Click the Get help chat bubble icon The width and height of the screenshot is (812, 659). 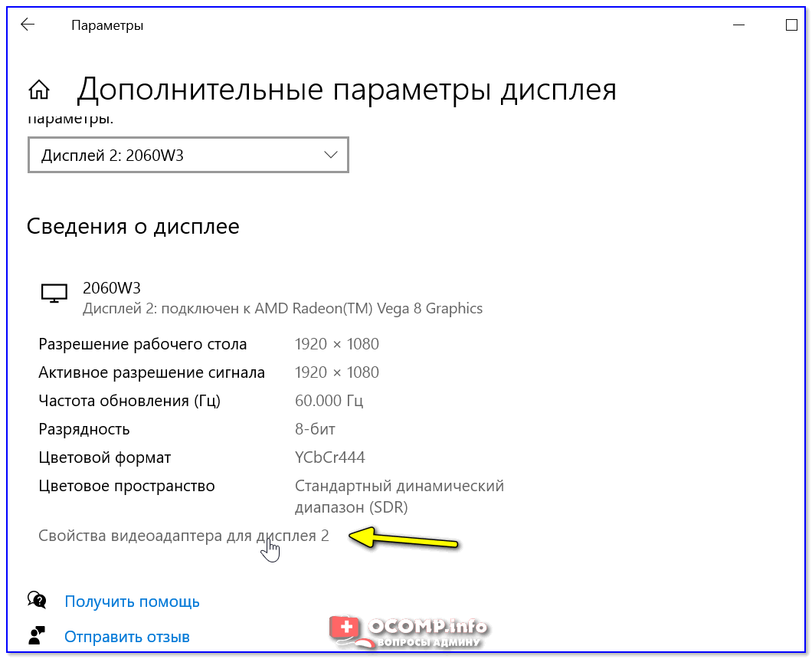tap(37, 600)
